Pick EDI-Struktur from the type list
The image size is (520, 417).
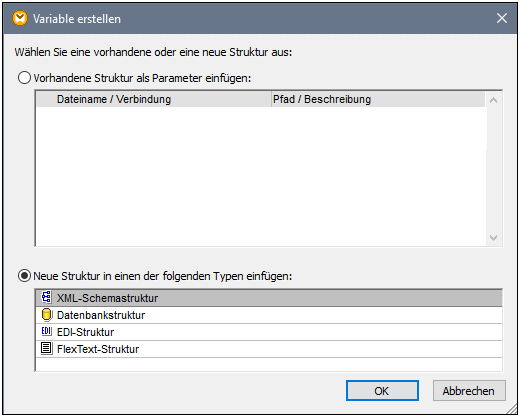tap(269, 332)
